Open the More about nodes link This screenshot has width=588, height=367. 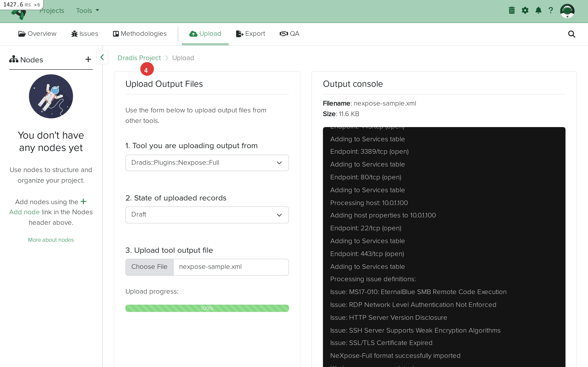click(51, 240)
